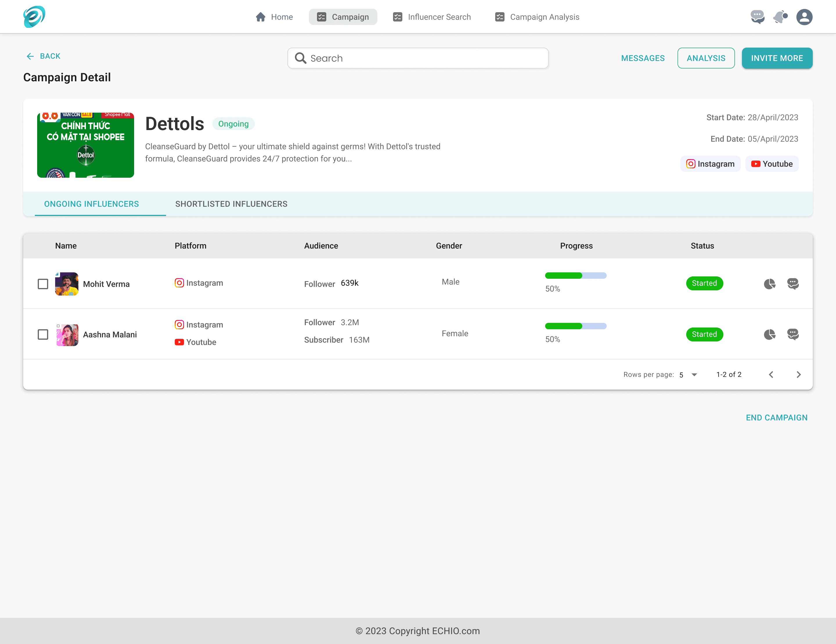Click the Audience column header
The height and width of the screenshot is (644, 836).
[321, 246]
